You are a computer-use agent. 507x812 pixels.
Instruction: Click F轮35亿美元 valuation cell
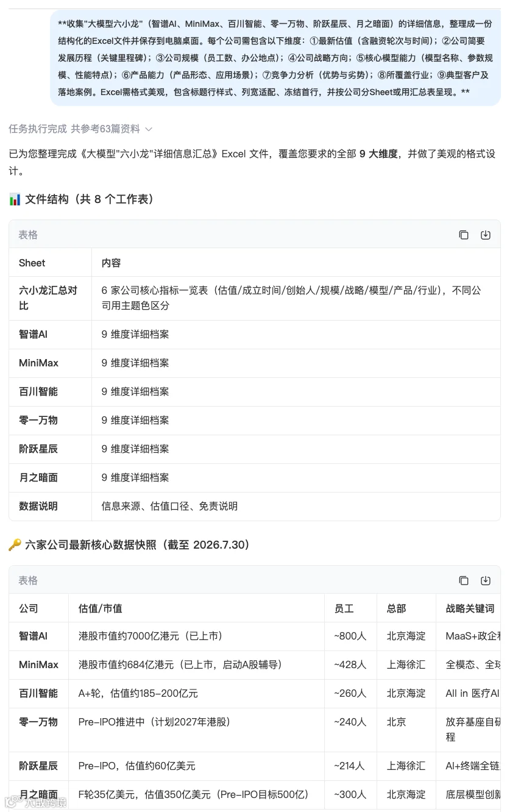pos(196,795)
